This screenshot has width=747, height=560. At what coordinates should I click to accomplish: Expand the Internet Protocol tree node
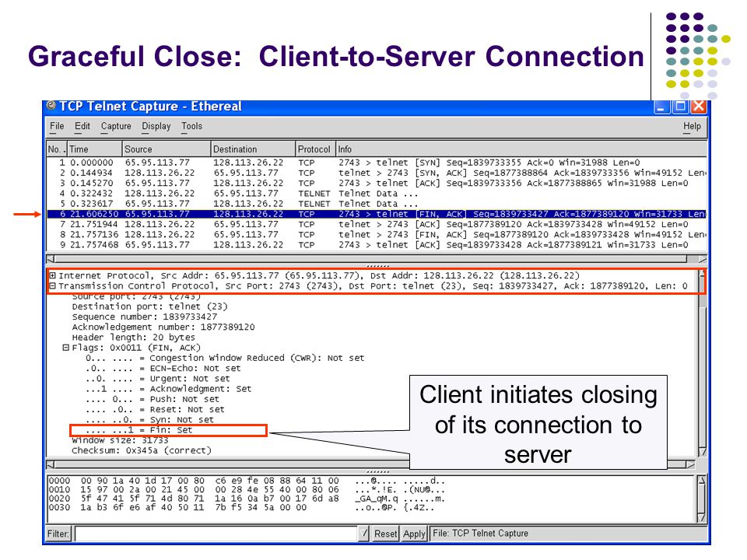[x=52, y=275]
